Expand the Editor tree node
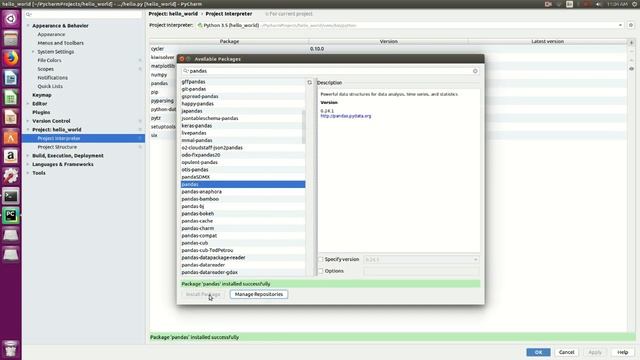Screen dimensions: 640x360 pyautogui.click(x=28, y=104)
